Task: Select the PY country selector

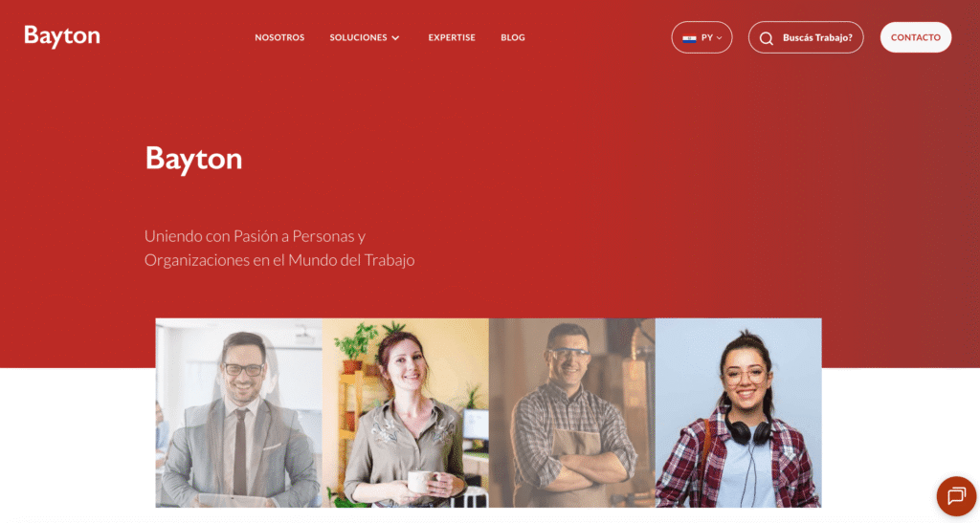Action: pos(702,37)
